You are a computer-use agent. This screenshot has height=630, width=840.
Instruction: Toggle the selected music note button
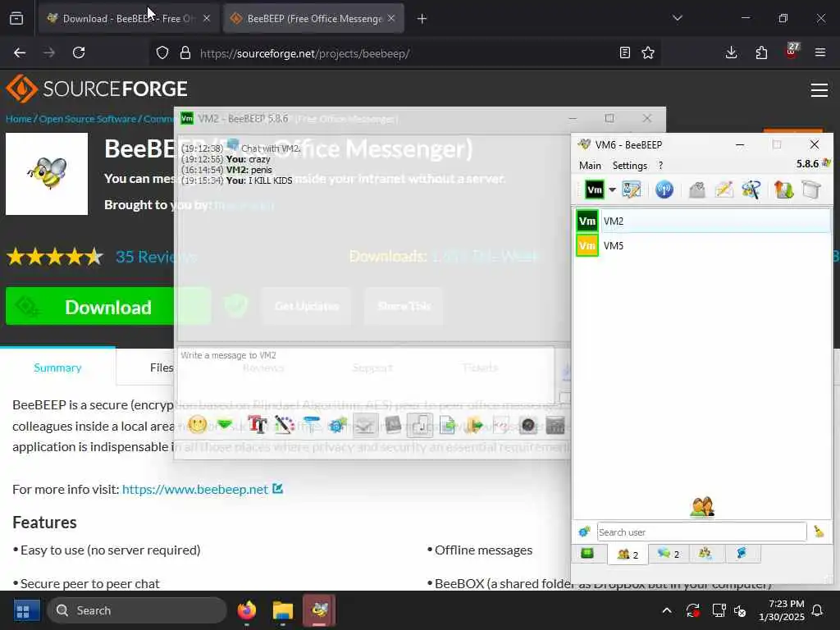(x=420, y=426)
